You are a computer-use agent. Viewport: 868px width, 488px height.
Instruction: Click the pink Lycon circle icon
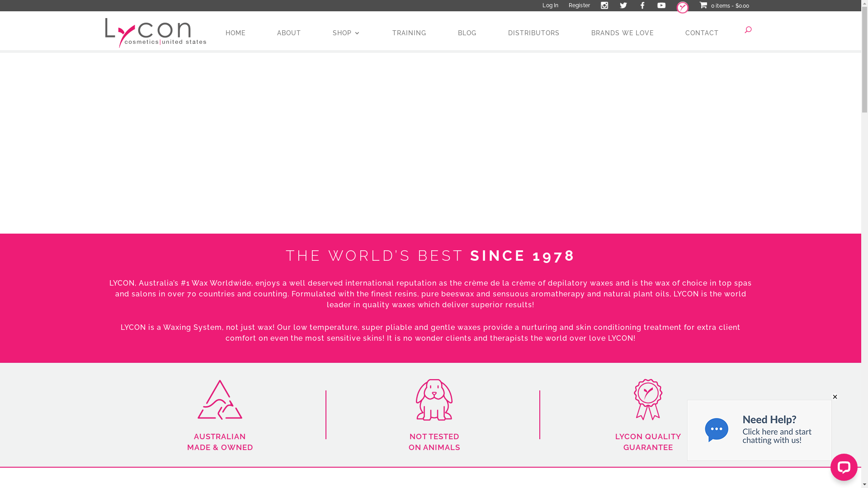683,7
